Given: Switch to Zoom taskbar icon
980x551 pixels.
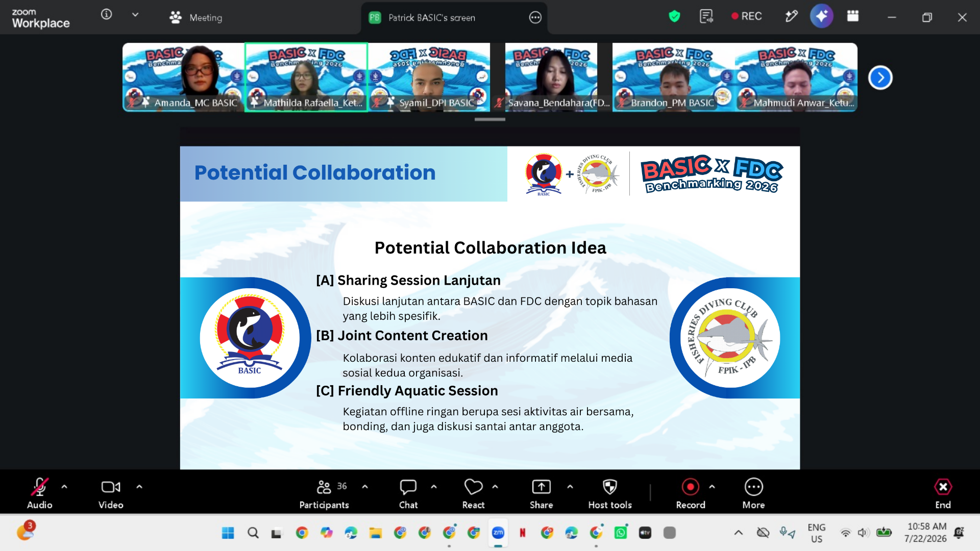Looking at the screenshot, I should click(x=498, y=533).
